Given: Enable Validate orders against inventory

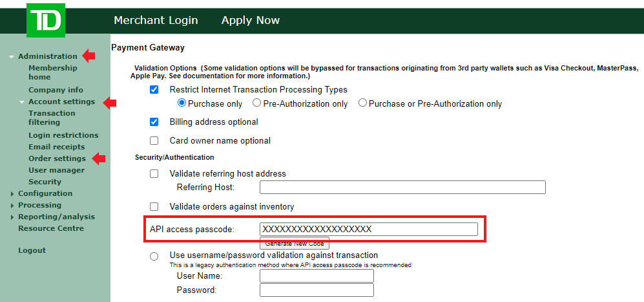Looking at the screenshot, I should pos(154,207).
